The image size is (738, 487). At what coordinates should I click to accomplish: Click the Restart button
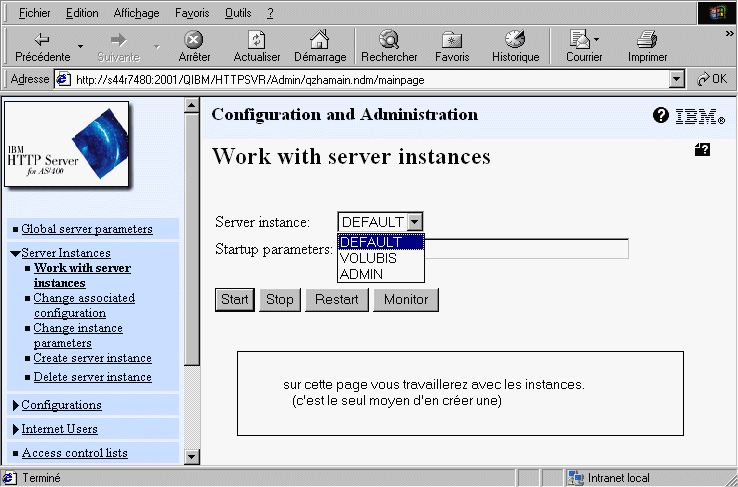click(x=337, y=300)
